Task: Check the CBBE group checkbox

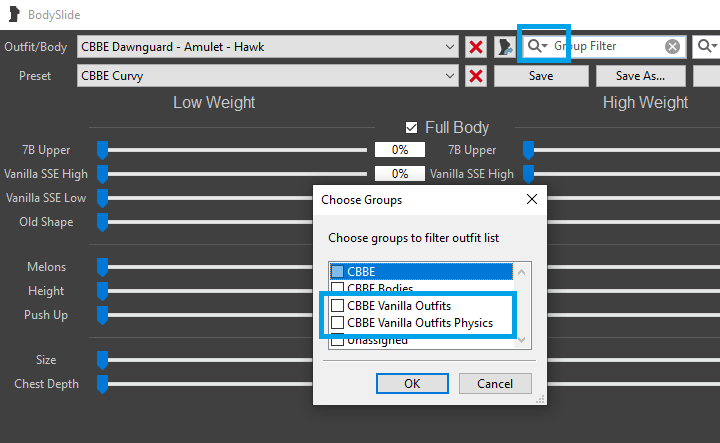Action: (x=338, y=271)
